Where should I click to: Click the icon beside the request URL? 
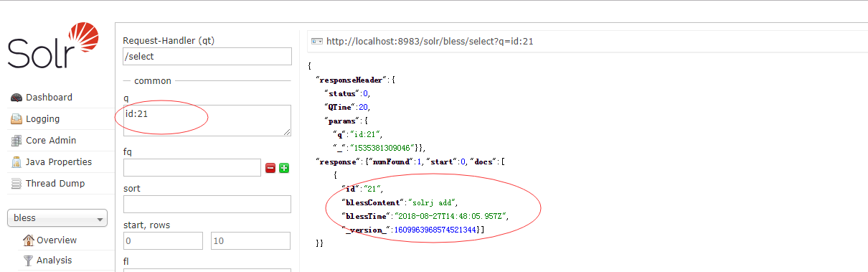click(x=316, y=42)
